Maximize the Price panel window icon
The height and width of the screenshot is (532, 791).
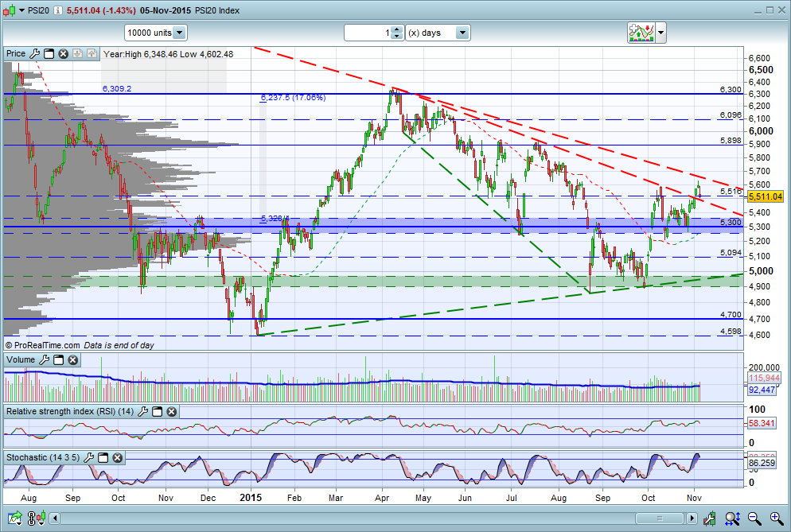click(49, 53)
